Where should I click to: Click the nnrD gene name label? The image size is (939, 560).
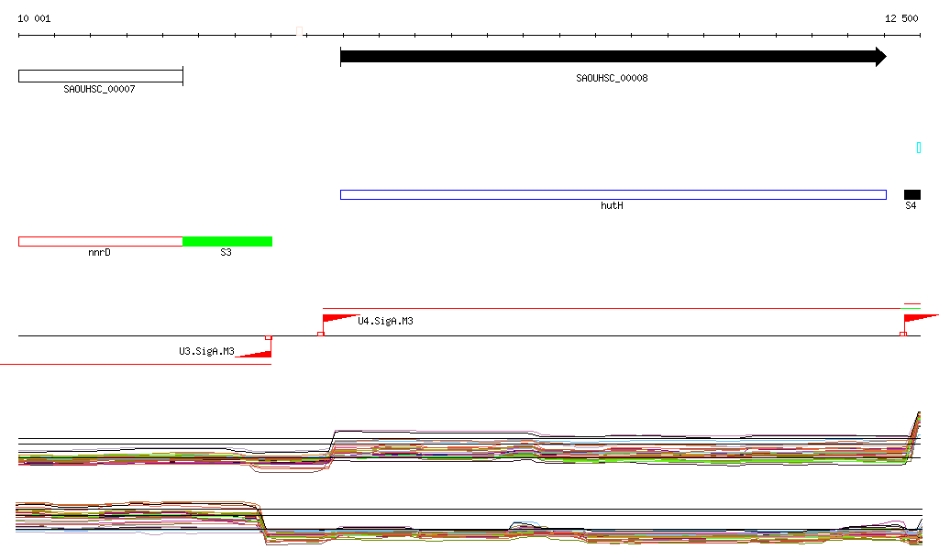tap(99, 252)
